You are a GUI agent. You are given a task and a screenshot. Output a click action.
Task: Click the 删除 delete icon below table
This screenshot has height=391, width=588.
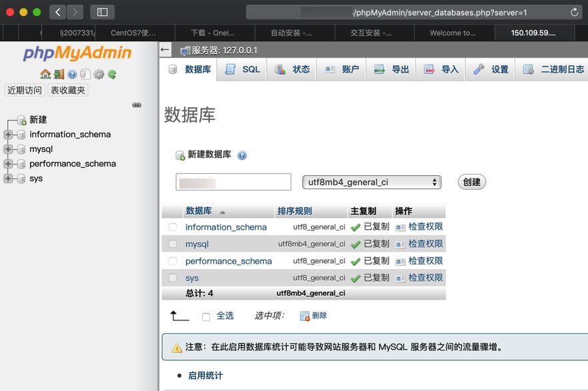pyautogui.click(x=305, y=316)
